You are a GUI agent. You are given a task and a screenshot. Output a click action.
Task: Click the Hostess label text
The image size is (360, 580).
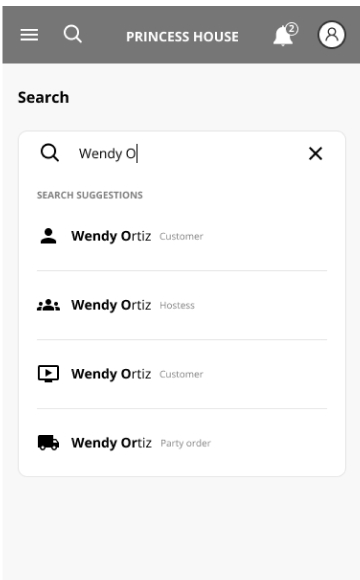coord(177,306)
